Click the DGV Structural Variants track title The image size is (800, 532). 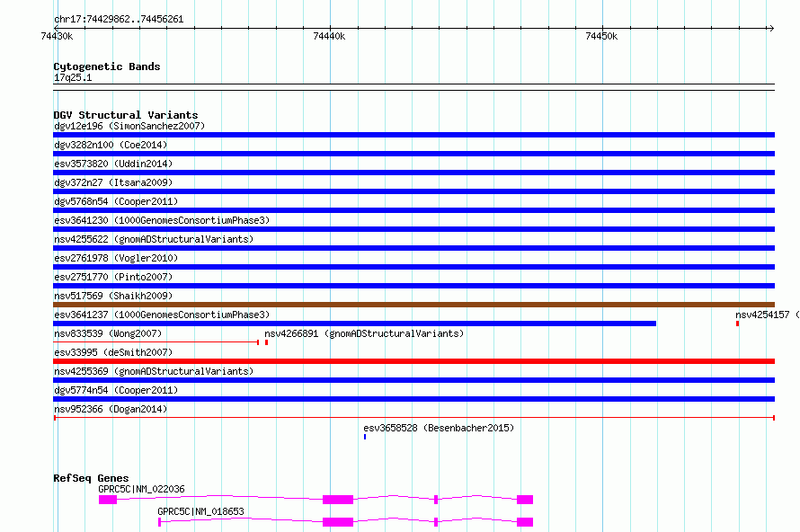click(x=126, y=115)
